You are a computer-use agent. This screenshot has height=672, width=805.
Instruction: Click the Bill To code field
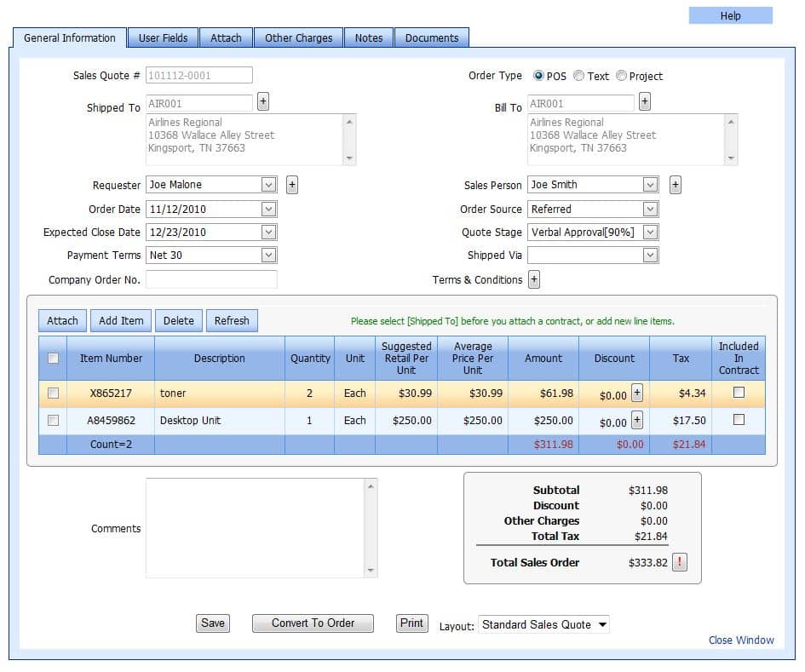click(x=581, y=103)
